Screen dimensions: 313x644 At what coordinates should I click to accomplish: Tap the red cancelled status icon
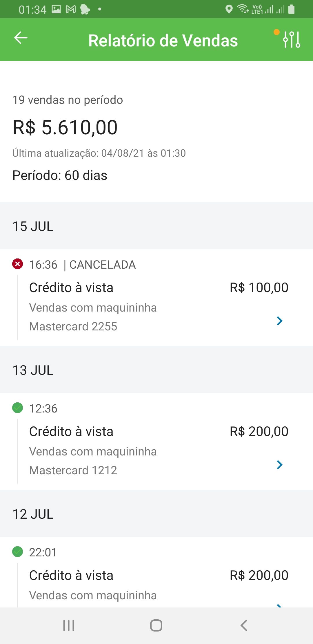point(17,264)
